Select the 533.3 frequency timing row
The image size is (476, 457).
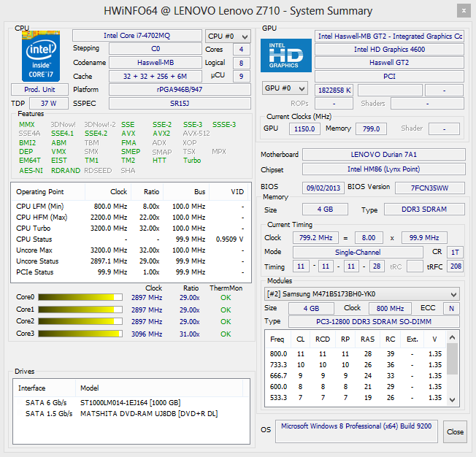[x=356, y=397]
